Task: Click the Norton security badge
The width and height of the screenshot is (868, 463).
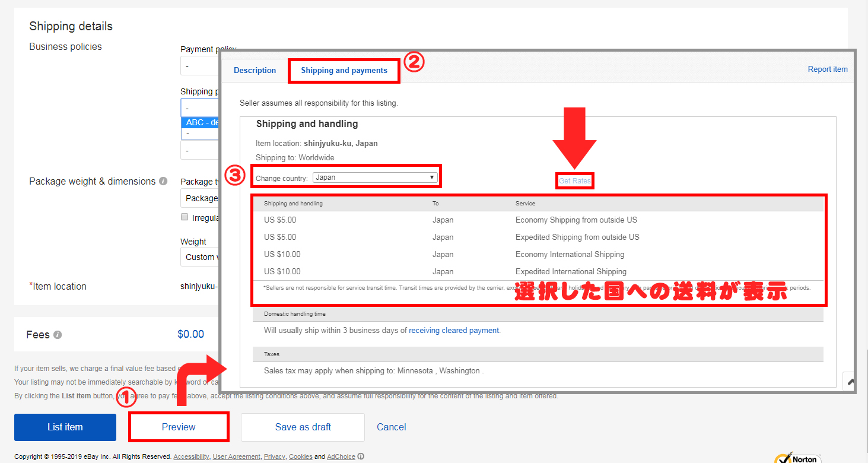Action: [x=798, y=458]
